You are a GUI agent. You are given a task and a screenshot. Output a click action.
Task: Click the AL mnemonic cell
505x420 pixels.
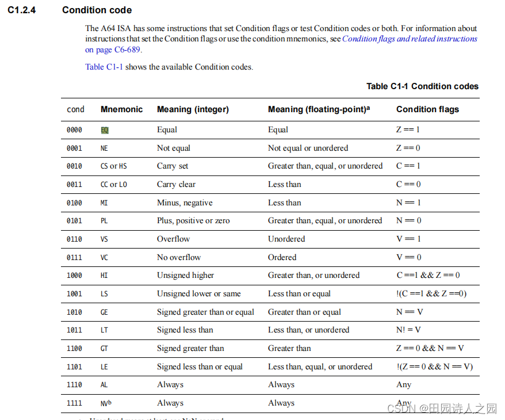click(x=104, y=385)
